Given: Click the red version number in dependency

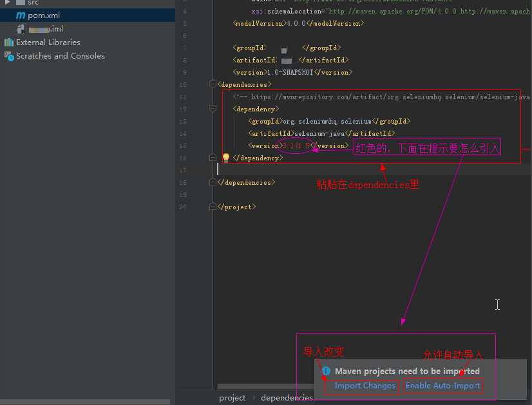Looking at the screenshot, I should pos(296,146).
